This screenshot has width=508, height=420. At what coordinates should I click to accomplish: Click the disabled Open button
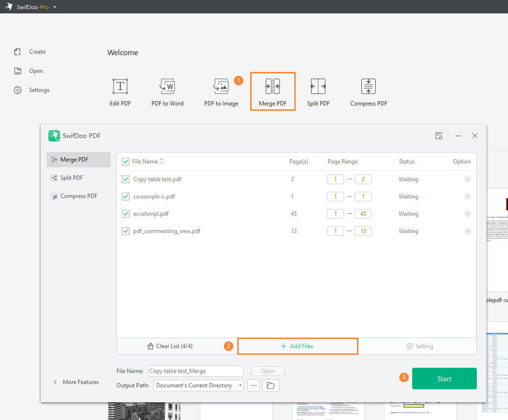pos(268,371)
